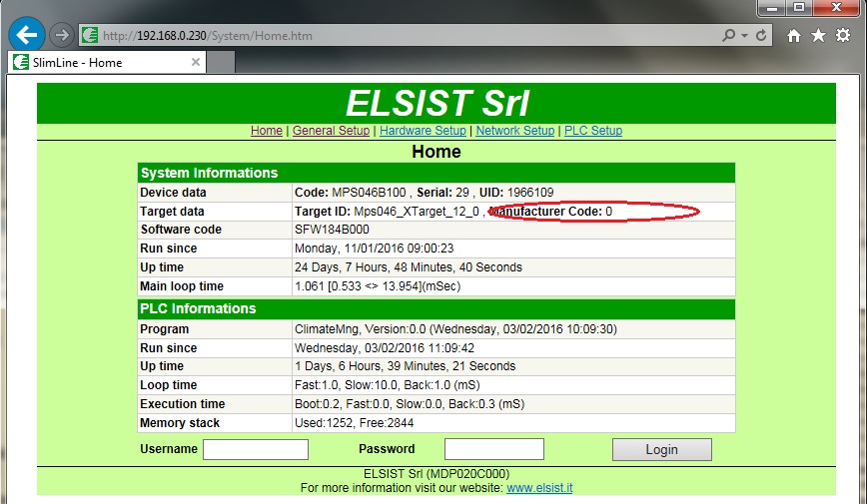Close the browser window
867x504 pixels.
pyautogui.click(x=837, y=8)
